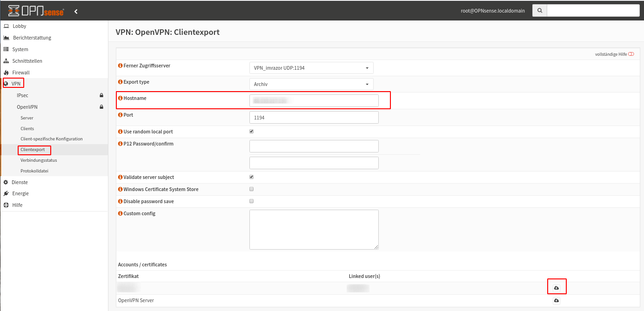The width and height of the screenshot is (644, 311).
Task: Open Client-spezifische Konfiguration page
Action: pos(51,139)
